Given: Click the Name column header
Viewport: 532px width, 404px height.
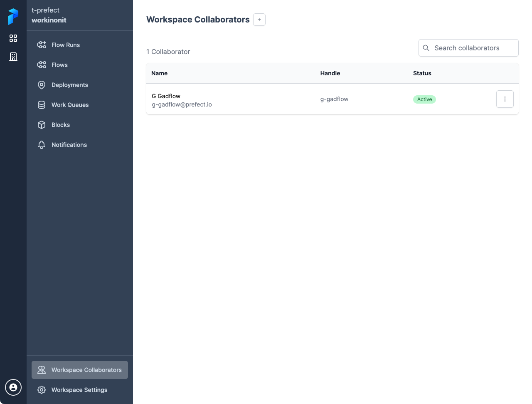Looking at the screenshot, I should click(159, 73).
